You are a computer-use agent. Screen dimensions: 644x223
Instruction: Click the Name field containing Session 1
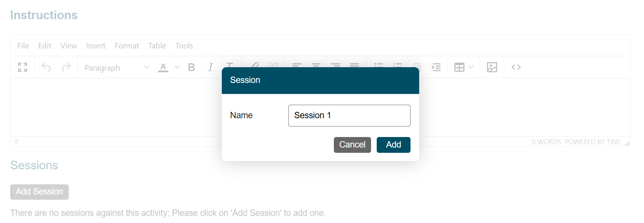[349, 116]
